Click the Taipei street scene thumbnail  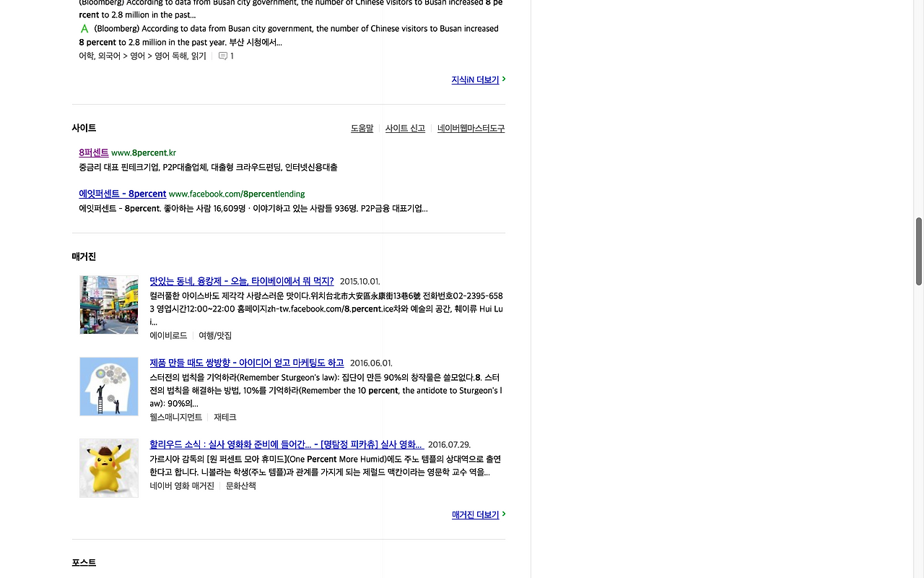108,304
